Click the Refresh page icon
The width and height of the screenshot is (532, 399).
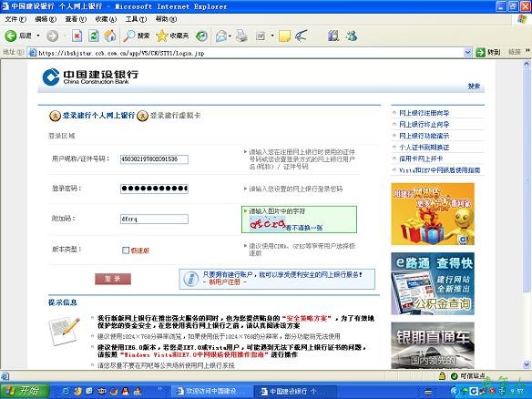(94, 36)
